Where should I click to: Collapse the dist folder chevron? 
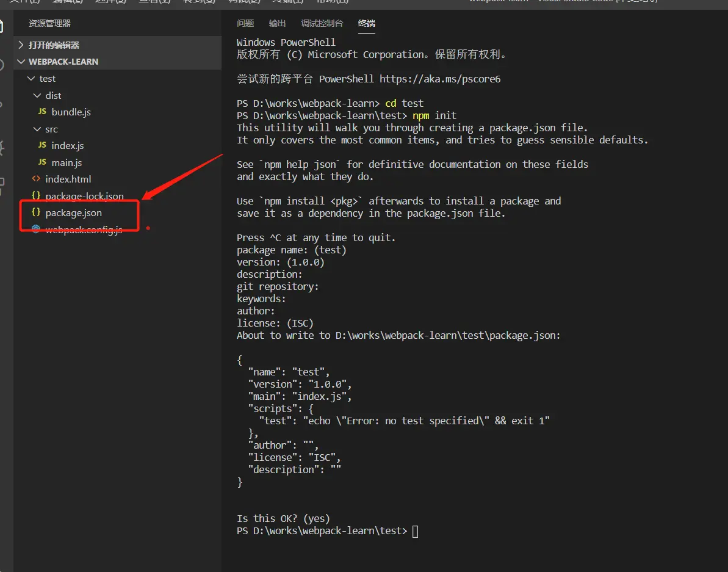coord(37,95)
